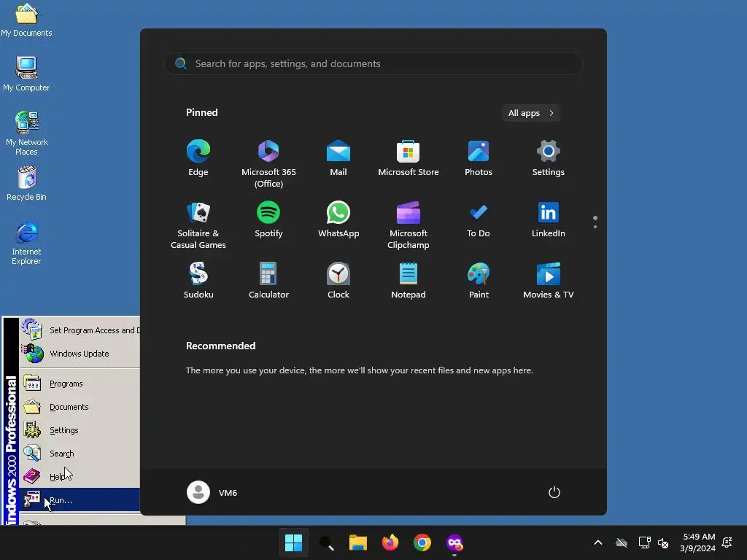Viewport: 747px width, 560px height.
Task: Open LinkedIn app
Action: (549, 219)
